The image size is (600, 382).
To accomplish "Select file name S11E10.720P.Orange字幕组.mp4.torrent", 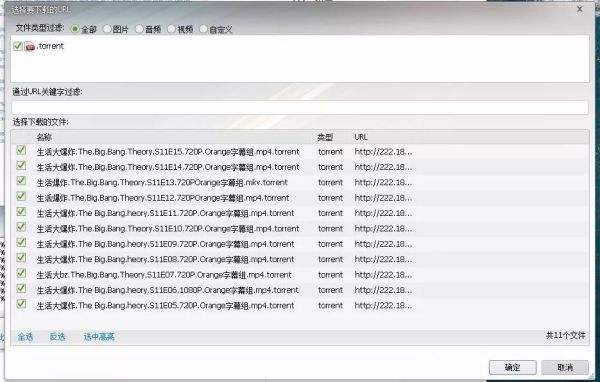I will pyautogui.click(x=168, y=229).
